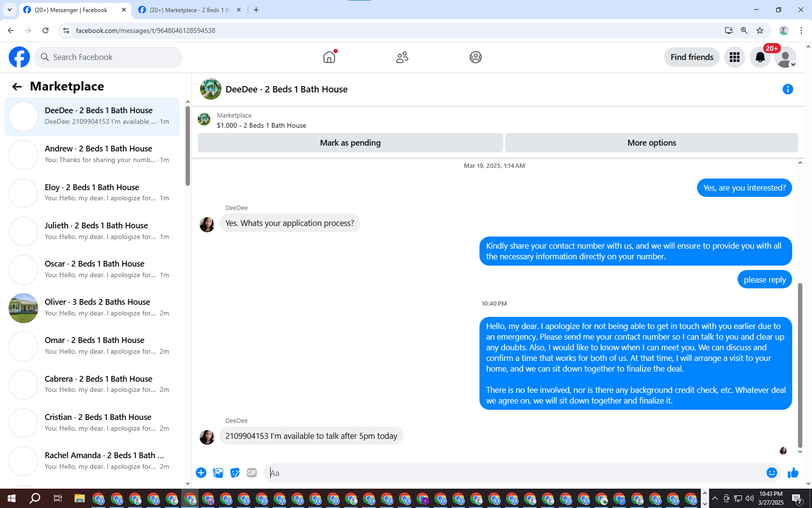The image size is (812, 508).
Task: Open emoji picker in message box
Action: pyautogui.click(x=772, y=473)
